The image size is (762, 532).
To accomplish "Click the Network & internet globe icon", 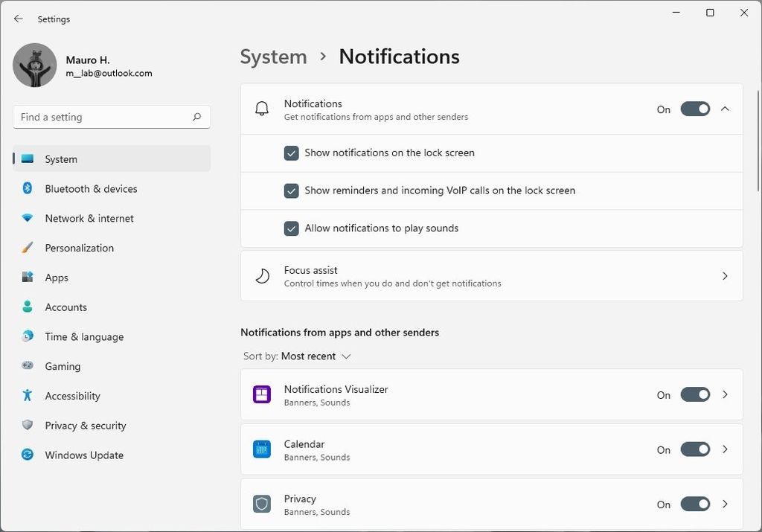I will 27,218.
